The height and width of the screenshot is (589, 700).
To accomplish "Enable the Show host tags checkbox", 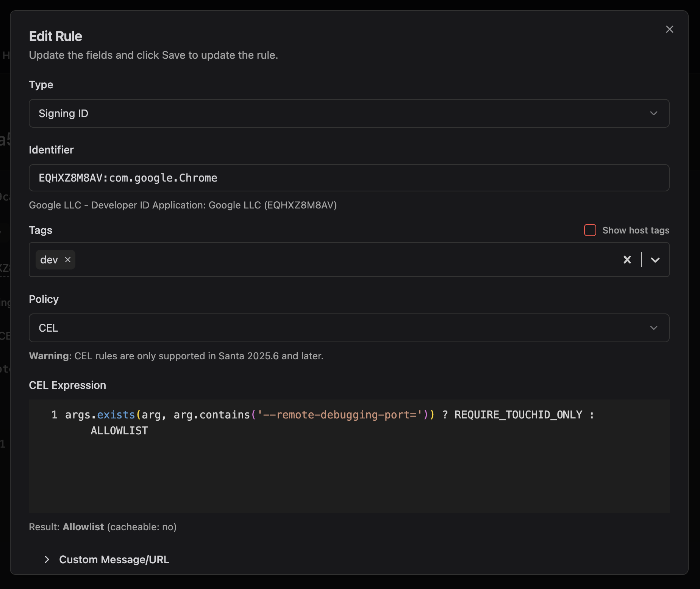I will [590, 230].
